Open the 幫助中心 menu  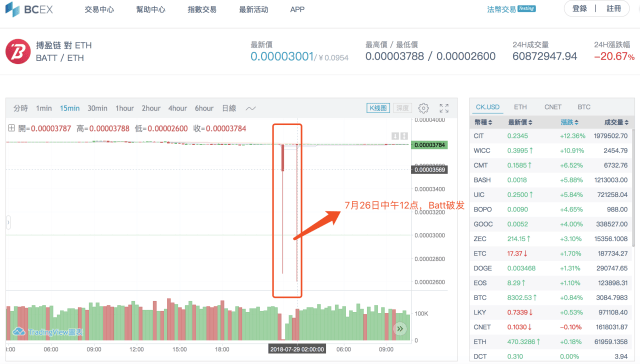151,9
